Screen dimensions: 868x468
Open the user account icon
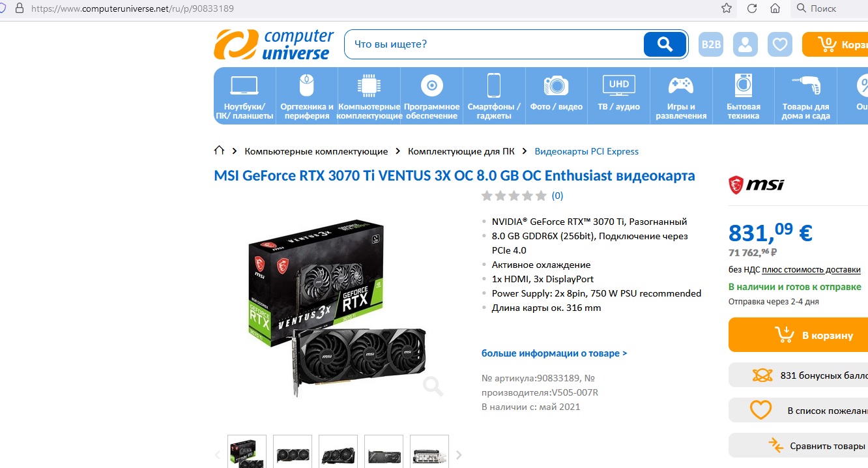point(745,44)
